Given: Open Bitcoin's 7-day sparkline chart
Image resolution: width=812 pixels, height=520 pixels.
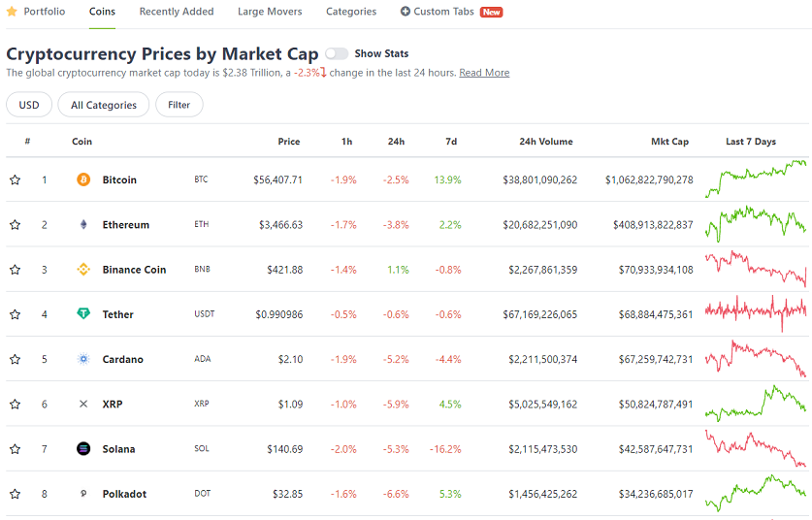Looking at the screenshot, I should tap(756, 179).
